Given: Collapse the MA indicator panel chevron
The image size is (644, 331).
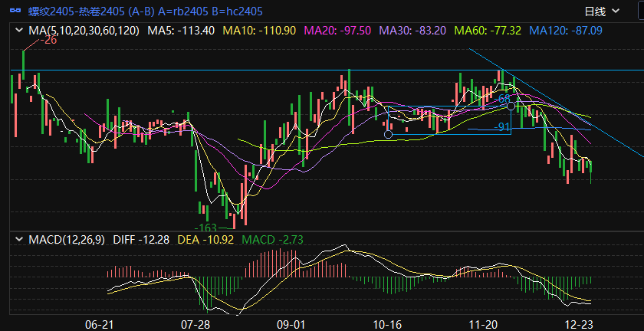Looking at the screenshot, I should [x=19, y=31].
